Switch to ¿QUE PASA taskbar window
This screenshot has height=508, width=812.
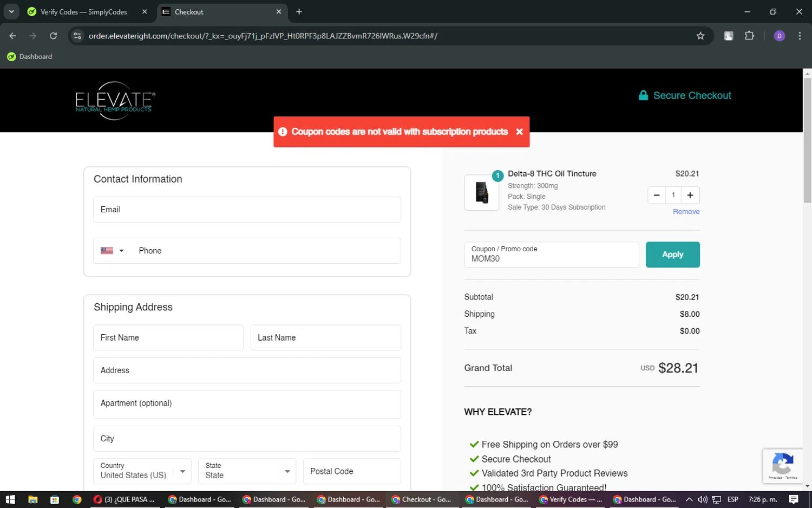125,499
